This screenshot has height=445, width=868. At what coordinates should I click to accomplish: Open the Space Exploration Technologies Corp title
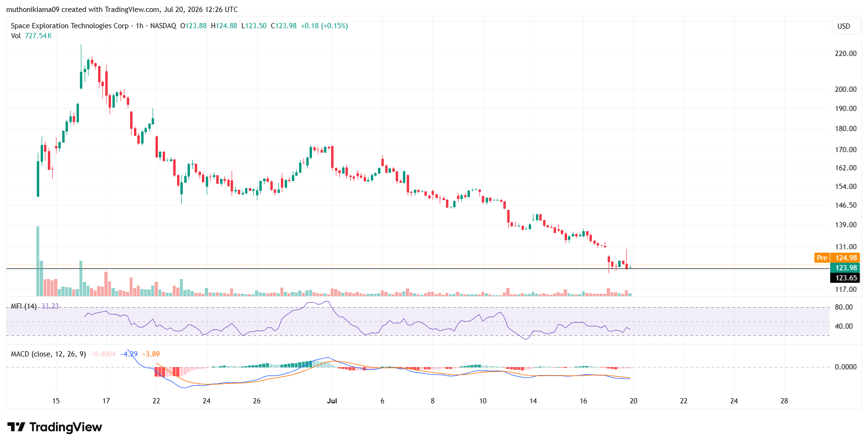click(x=70, y=26)
